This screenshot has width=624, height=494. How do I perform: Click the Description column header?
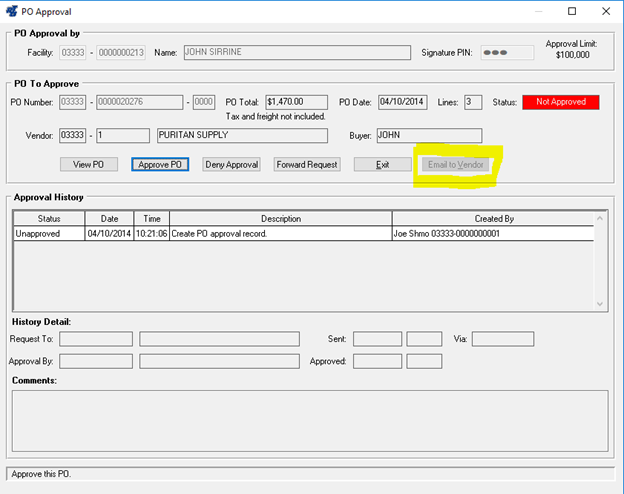(x=280, y=218)
